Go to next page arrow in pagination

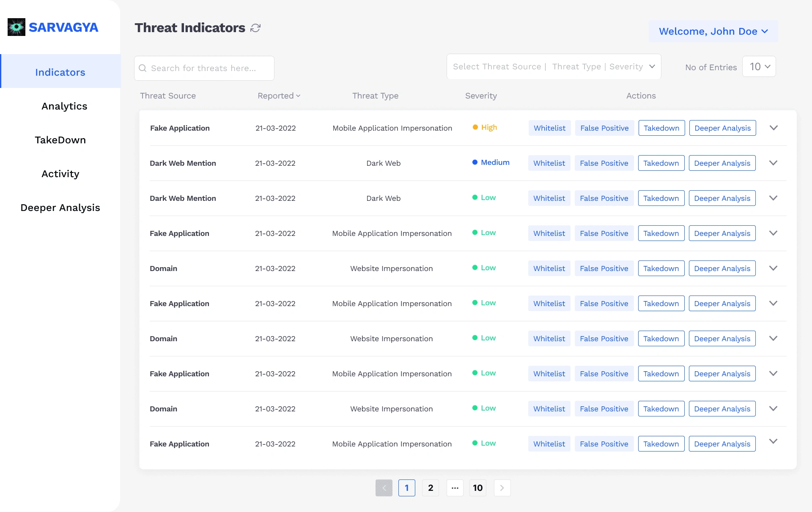click(502, 488)
